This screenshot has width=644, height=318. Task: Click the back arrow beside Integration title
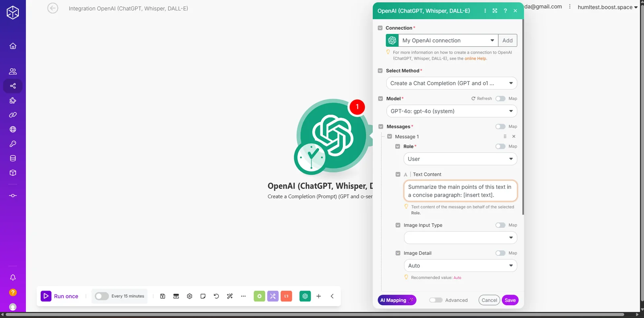pos(53,8)
